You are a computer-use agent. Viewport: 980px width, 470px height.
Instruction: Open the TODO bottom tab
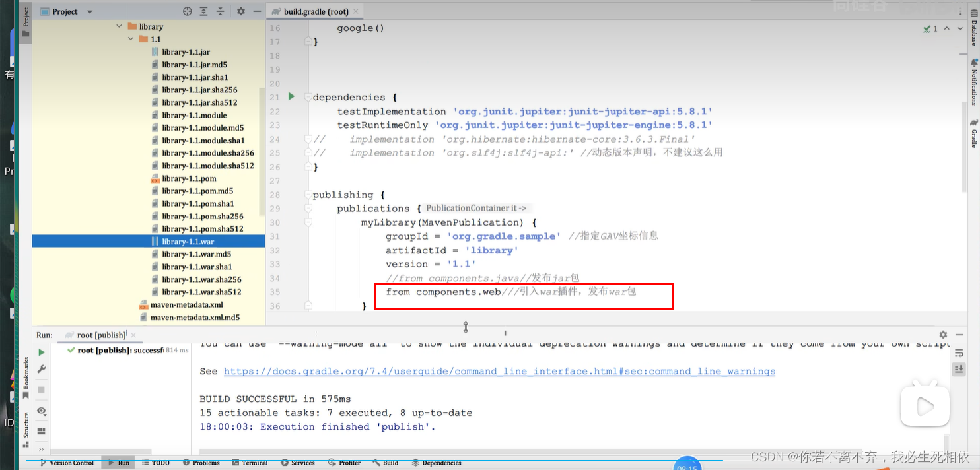click(x=156, y=463)
